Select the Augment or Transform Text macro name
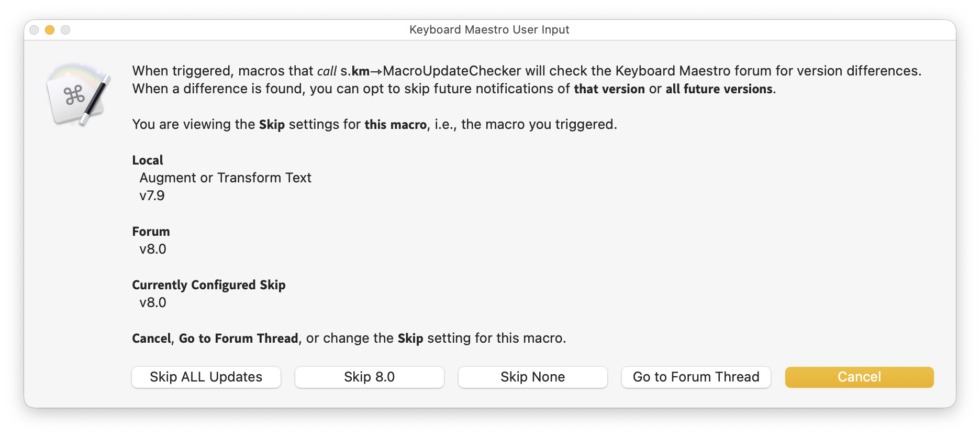This screenshot has height=436, width=980. (225, 178)
